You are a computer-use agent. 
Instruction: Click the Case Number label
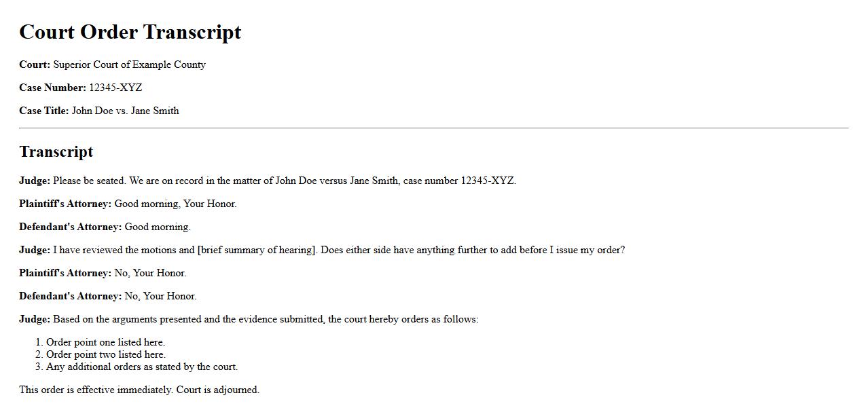point(52,88)
